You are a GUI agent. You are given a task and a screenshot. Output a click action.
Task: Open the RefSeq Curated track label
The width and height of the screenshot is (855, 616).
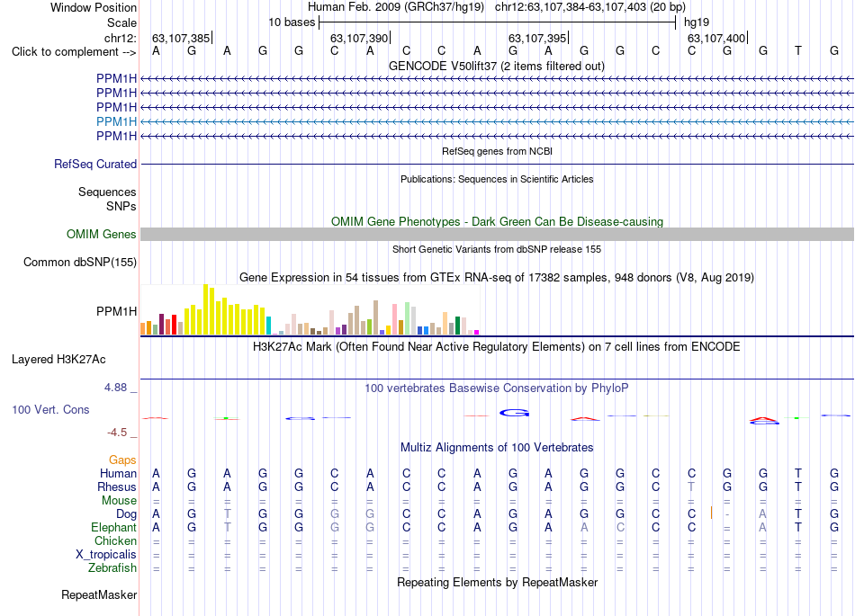click(94, 164)
